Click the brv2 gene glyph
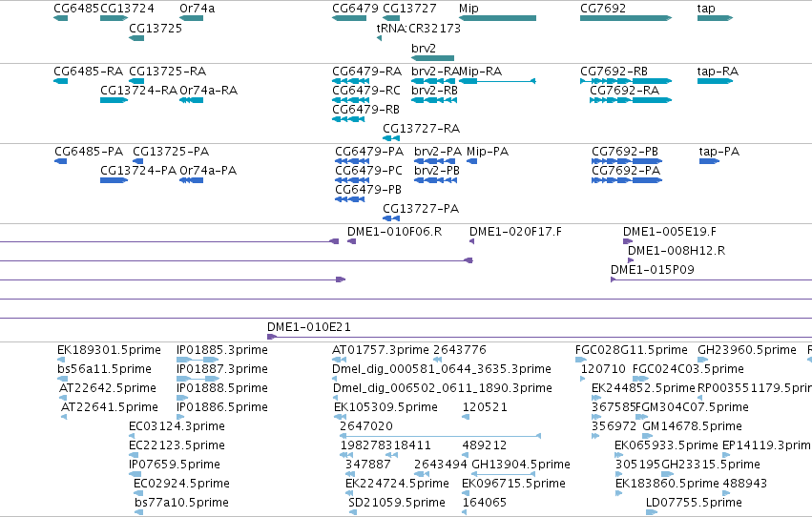The image size is (812, 517). (x=432, y=58)
